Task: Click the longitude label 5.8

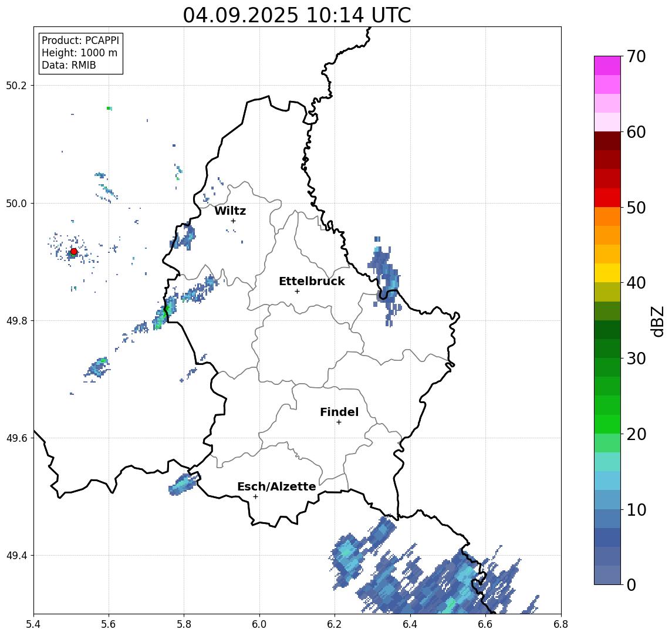Action: point(184,624)
